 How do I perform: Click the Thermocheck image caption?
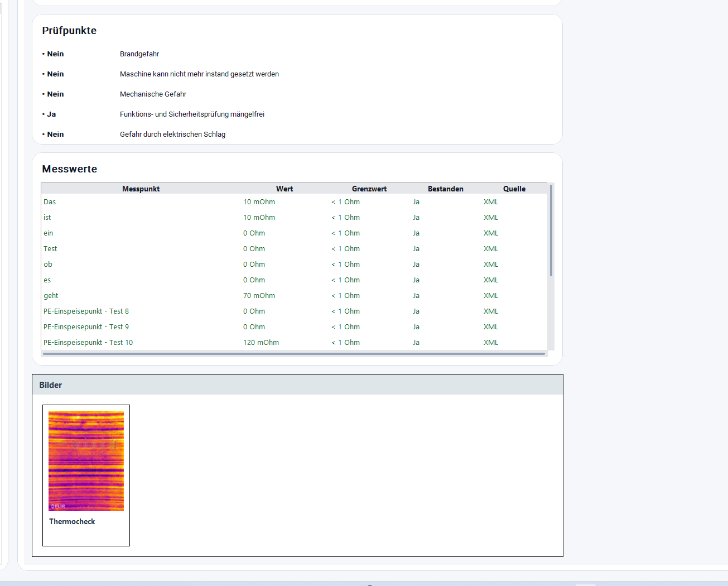coord(72,521)
